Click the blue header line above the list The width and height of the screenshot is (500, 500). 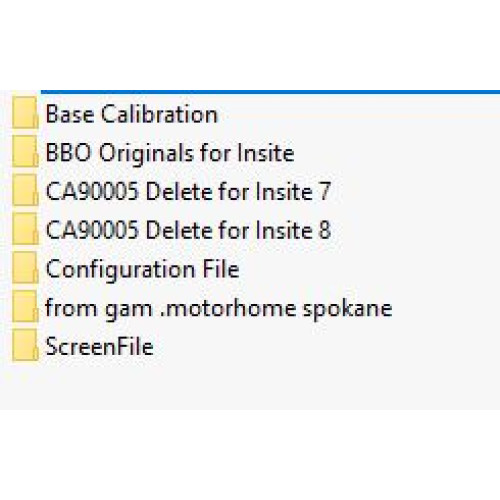270,92
